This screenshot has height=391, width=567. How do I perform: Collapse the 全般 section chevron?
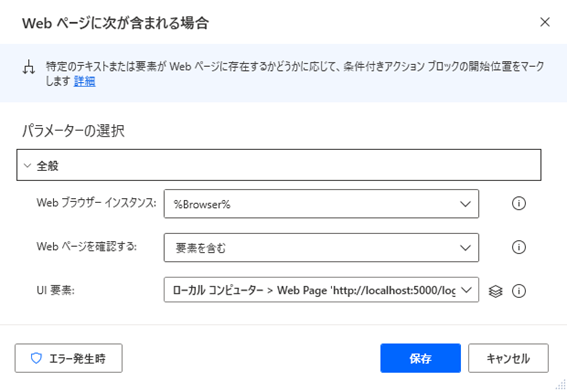27,166
